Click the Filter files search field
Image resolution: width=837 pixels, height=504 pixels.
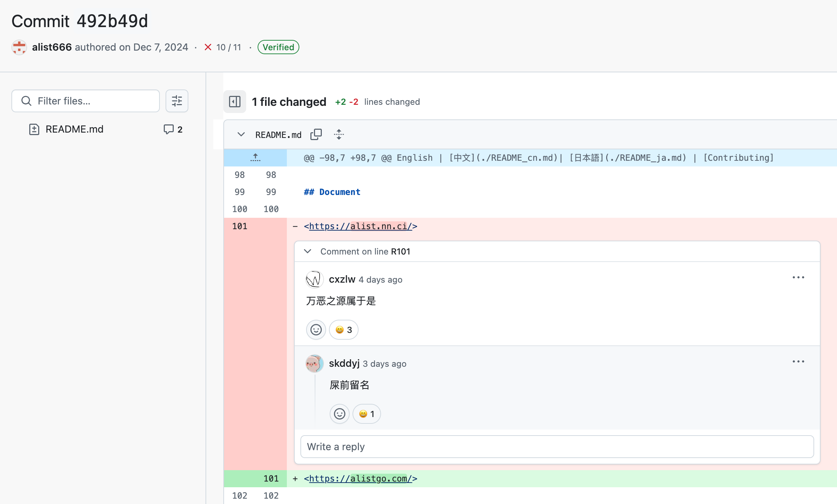pos(86,101)
